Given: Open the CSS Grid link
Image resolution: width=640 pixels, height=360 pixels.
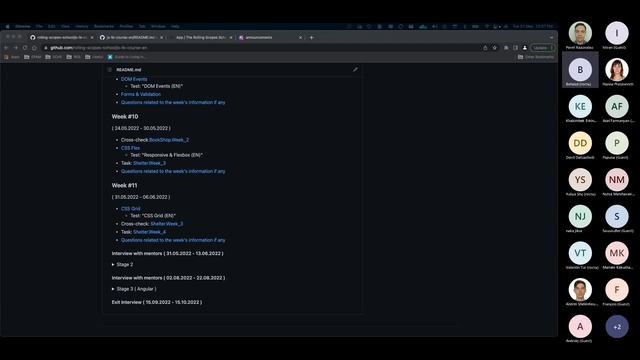Looking at the screenshot, I should point(130,209).
